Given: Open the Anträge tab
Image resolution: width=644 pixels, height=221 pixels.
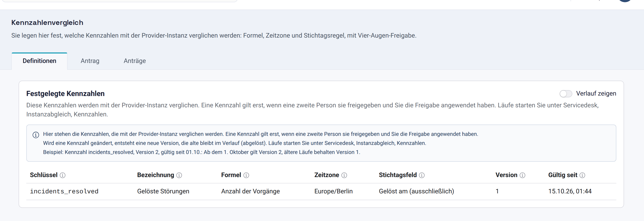Looking at the screenshot, I should tap(135, 61).
